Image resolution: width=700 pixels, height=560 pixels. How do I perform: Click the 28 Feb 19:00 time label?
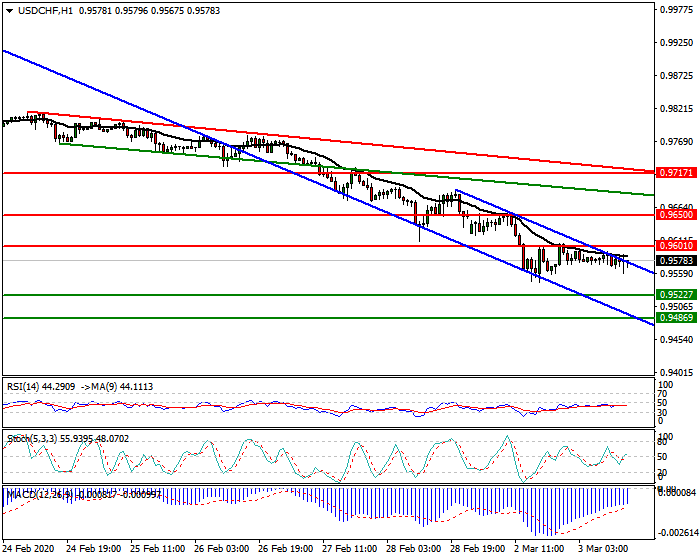click(x=478, y=549)
